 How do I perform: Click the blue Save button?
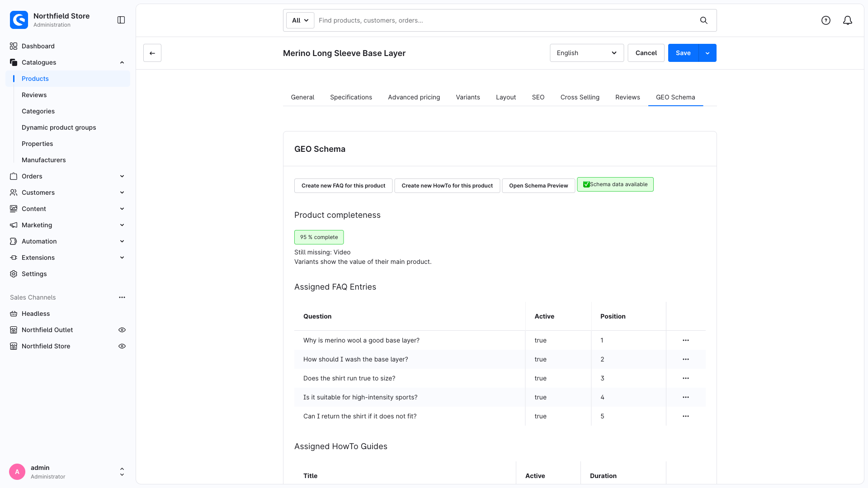[683, 53]
